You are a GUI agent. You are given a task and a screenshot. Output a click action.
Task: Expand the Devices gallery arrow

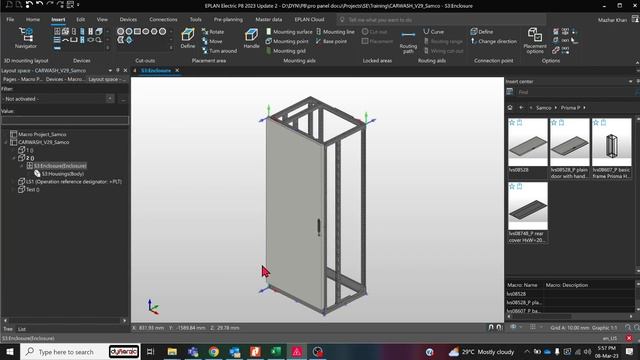click(x=108, y=48)
